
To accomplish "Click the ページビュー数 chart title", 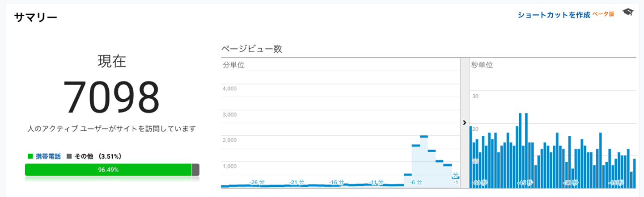I will pyautogui.click(x=251, y=49).
